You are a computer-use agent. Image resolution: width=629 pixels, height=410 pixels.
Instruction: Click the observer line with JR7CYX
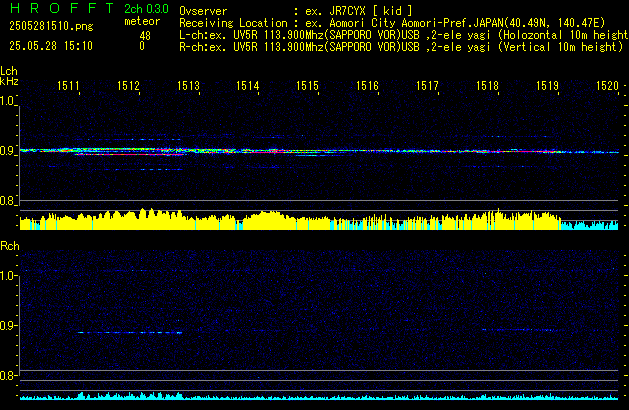click(x=296, y=11)
